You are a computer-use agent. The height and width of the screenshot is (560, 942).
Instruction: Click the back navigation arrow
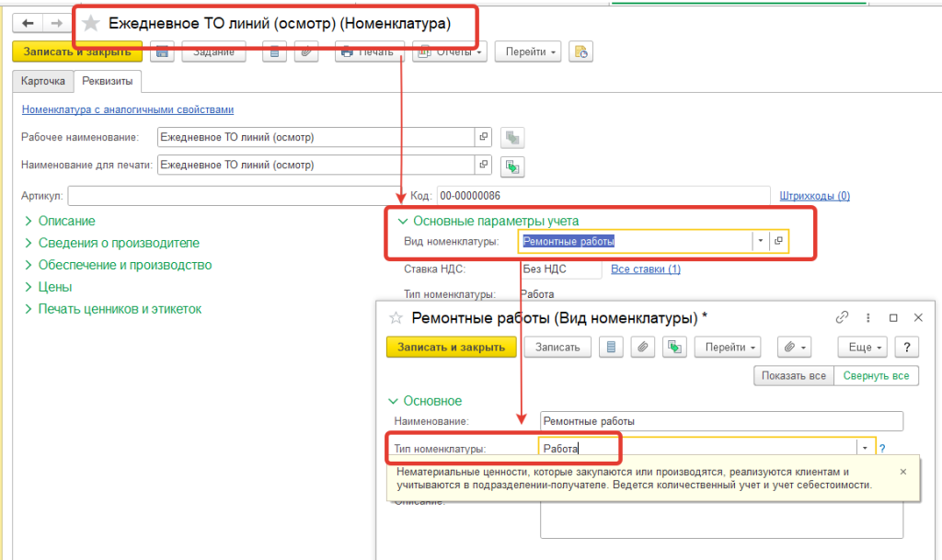point(28,23)
